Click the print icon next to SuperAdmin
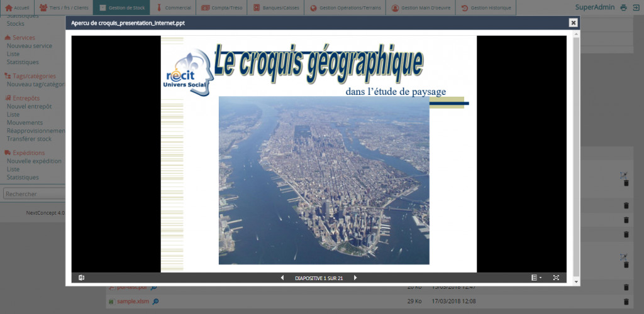 coord(623,8)
